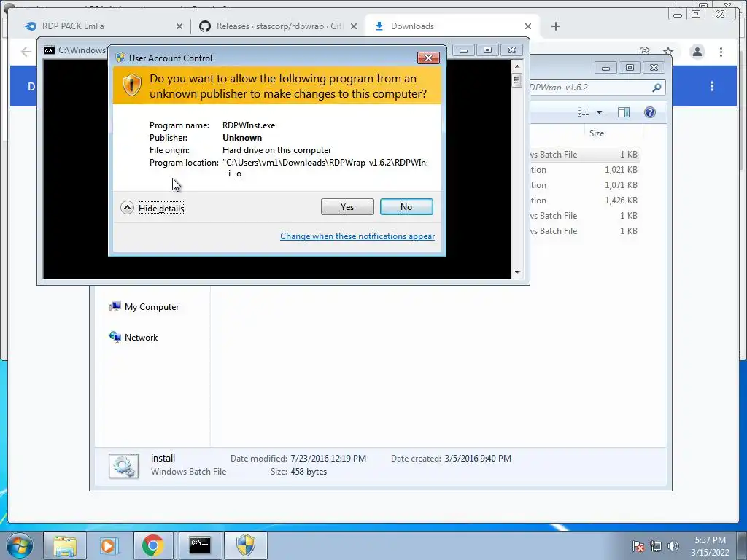Close the Explorer window
This screenshot has height=560, width=747.
point(654,68)
